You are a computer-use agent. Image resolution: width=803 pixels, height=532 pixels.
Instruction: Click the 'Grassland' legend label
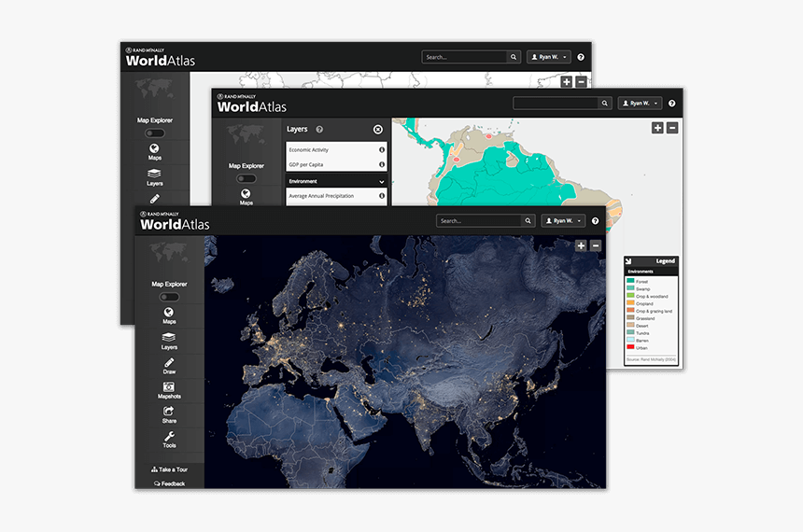[645, 318]
